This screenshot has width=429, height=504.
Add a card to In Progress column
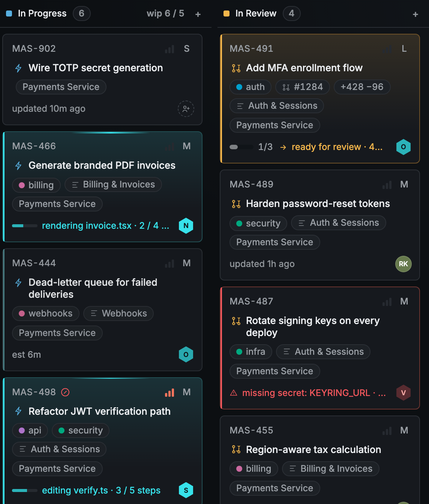coord(198,14)
